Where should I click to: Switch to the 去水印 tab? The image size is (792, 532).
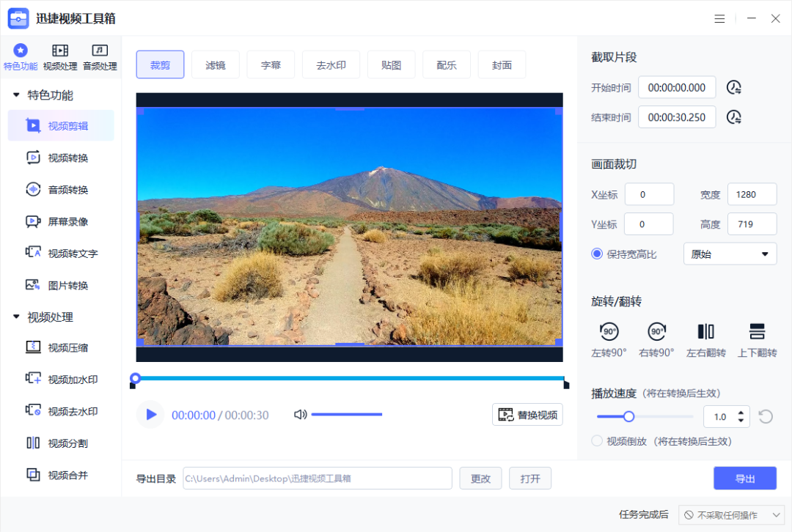[x=331, y=64]
